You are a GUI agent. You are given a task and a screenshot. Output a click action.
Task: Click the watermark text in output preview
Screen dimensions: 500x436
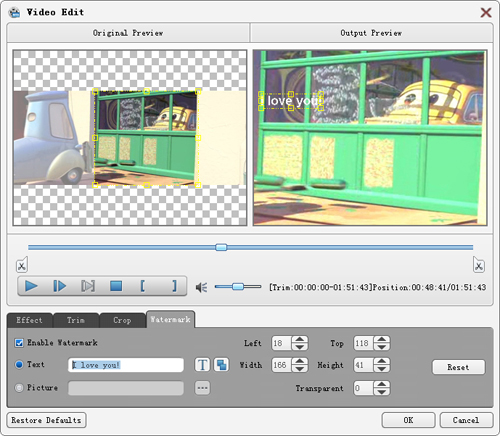click(x=291, y=101)
